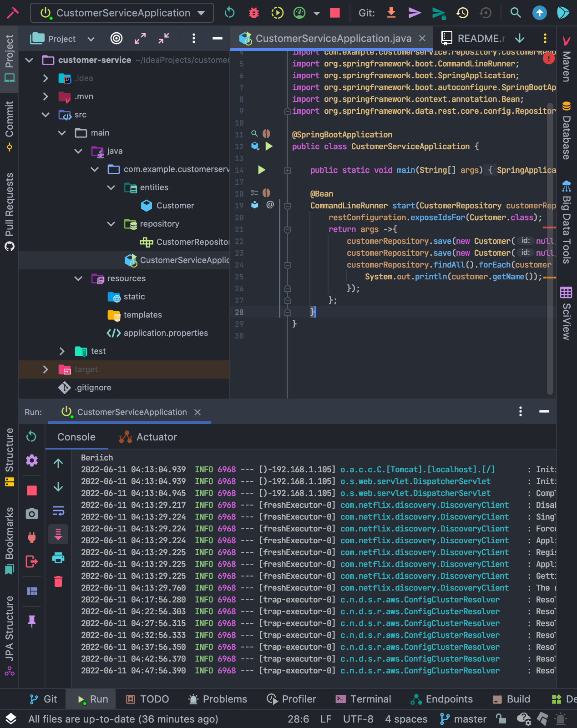Close the CustomerServiceApplication.java tab
577x728 pixels.
coord(422,39)
